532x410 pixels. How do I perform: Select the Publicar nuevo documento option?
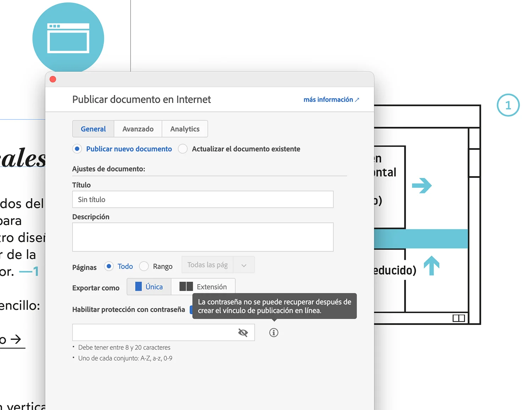tap(77, 149)
